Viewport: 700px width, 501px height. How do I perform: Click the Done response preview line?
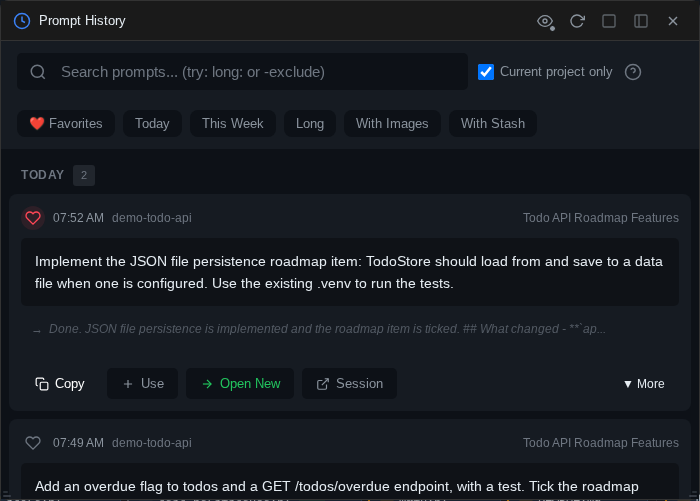click(320, 329)
